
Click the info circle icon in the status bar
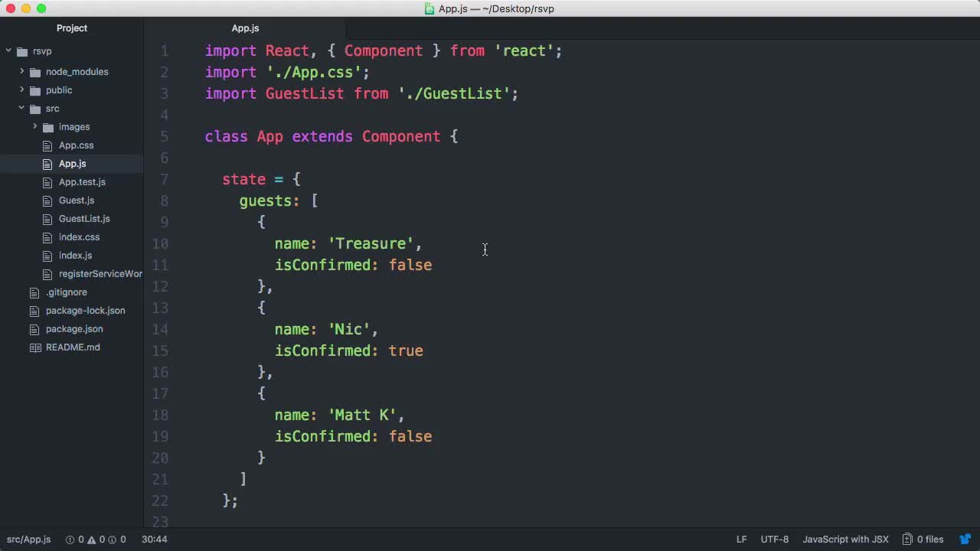111,540
